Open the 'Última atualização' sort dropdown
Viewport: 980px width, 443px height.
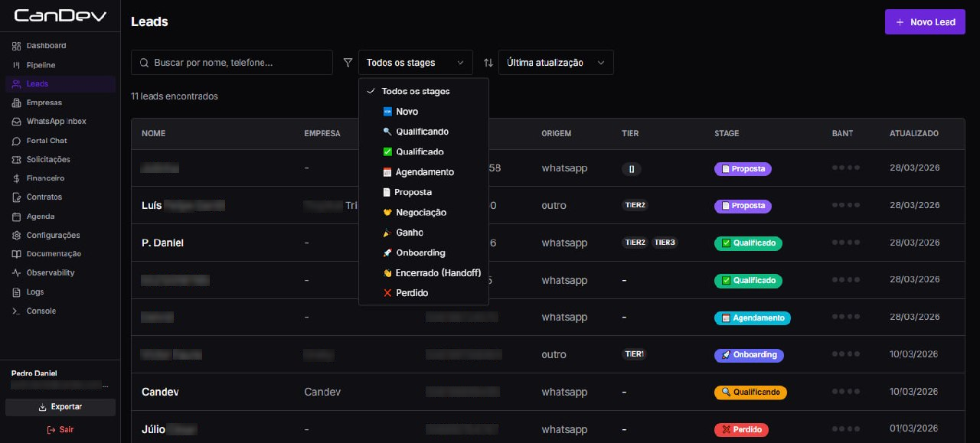[x=555, y=63]
